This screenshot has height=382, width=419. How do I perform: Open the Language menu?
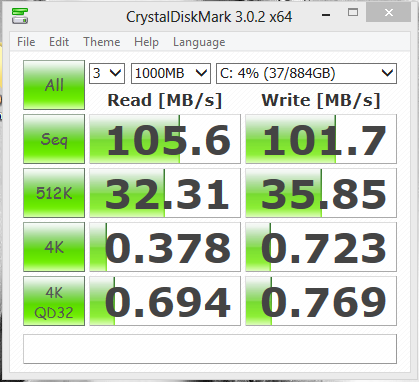[x=199, y=42]
